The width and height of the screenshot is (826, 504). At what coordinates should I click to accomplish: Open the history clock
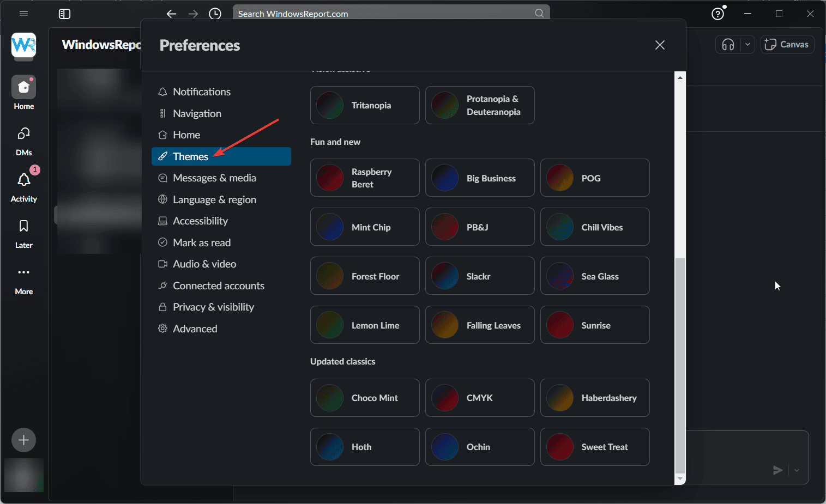coord(215,14)
